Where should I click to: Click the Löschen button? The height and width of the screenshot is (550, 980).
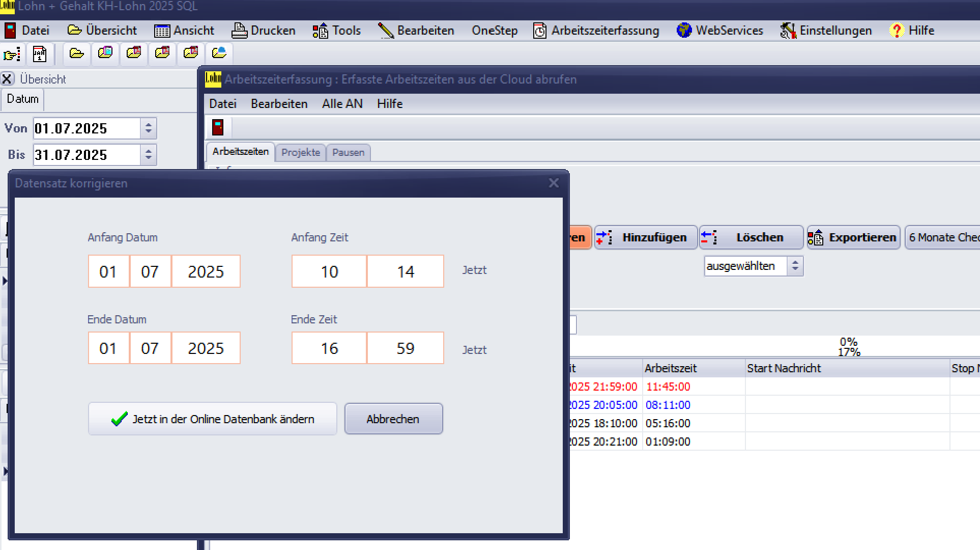tap(751, 237)
